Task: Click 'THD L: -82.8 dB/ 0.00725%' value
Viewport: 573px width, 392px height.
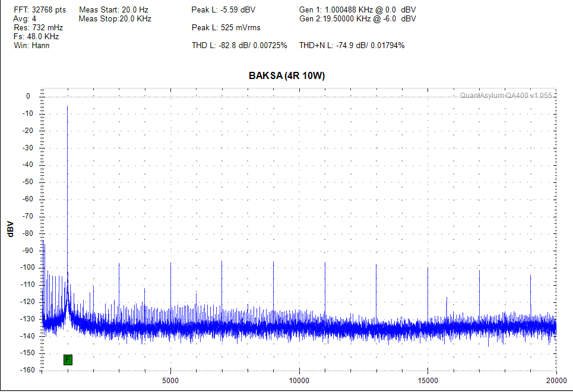Action: [x=239, y=45]
